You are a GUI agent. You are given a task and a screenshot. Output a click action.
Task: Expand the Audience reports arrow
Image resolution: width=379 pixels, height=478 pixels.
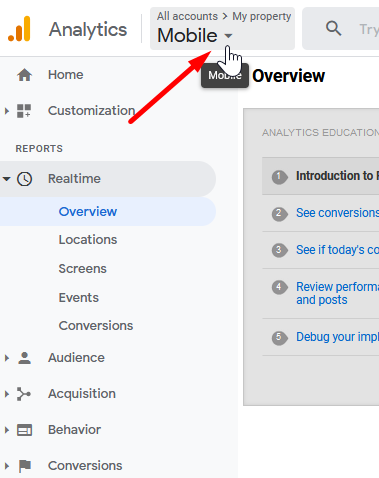click(x=7, y=358)
